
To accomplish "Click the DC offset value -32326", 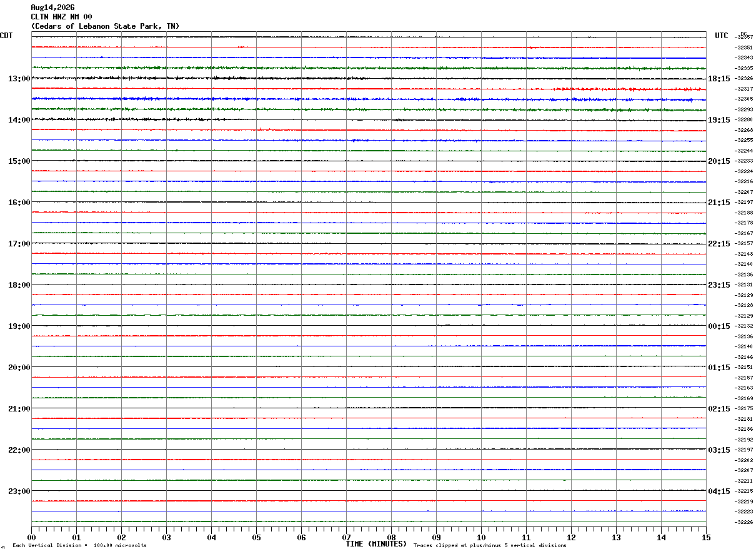I will coord(744,78).
